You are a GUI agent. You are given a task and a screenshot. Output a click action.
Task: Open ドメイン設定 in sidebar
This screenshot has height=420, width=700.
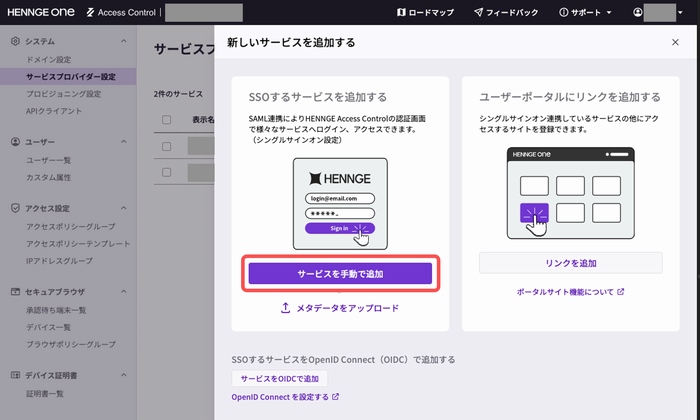coord(48,59)
